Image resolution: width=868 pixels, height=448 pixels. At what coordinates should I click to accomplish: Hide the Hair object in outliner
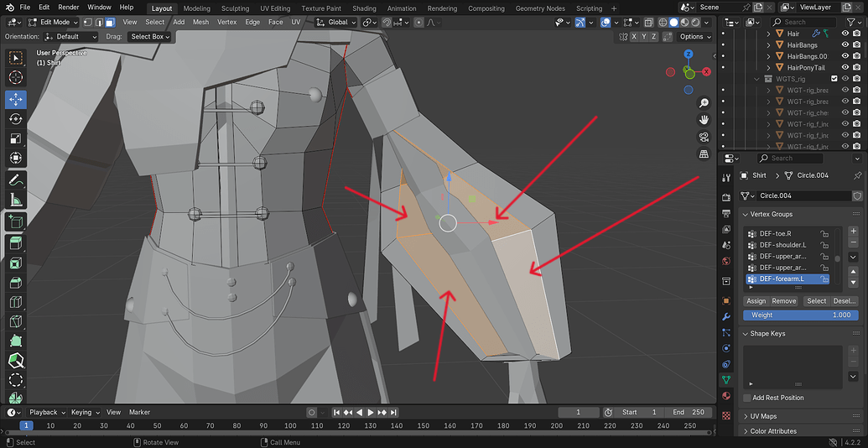[x=845, y=34]
